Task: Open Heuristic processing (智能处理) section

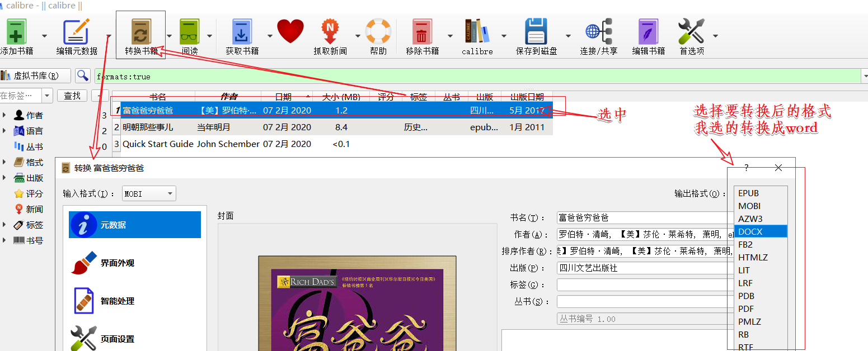Action: point(135,301)
